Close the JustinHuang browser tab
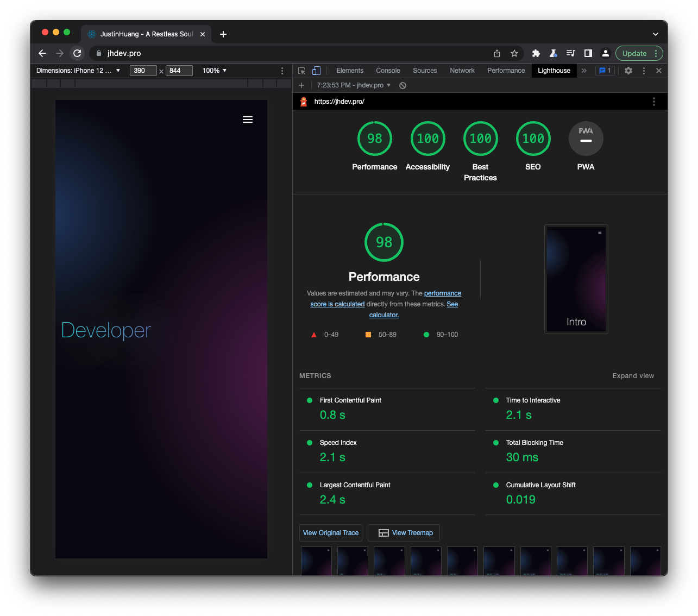698x616 pixels. [x=203, y=34]
